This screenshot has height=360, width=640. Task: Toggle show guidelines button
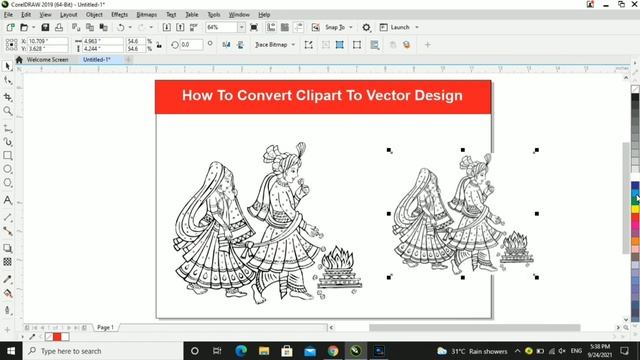coord(299,27)
